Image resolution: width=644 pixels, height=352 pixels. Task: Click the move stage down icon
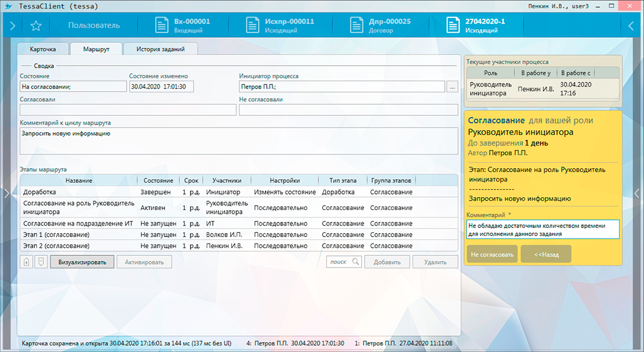point(40,262)
